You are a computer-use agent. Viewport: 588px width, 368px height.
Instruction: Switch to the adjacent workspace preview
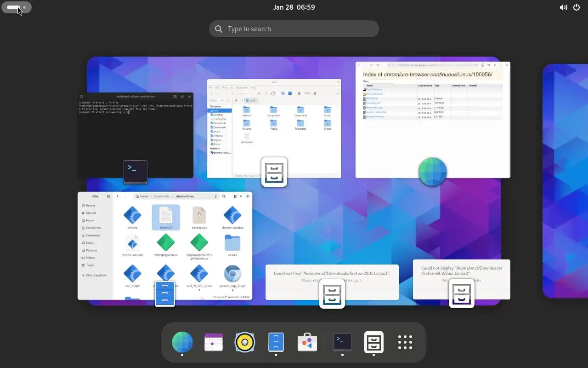pyautogui.click(x=565, y=181)
